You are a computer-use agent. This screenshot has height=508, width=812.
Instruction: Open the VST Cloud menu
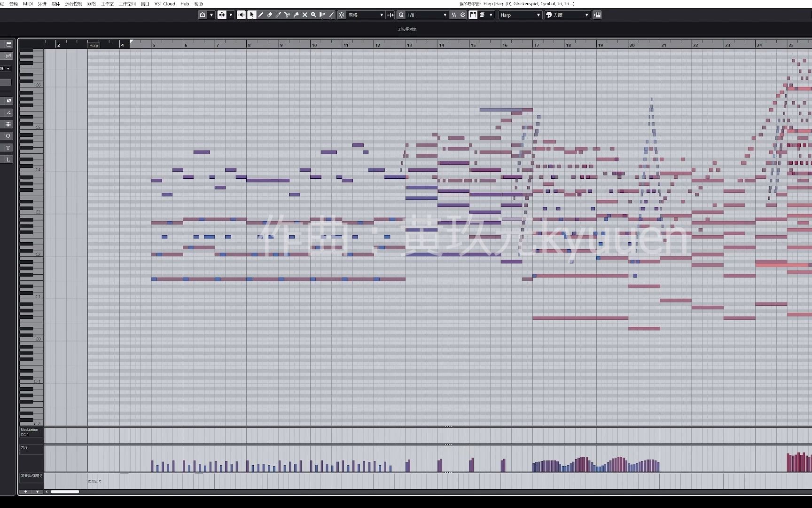(x=165, y=4)
